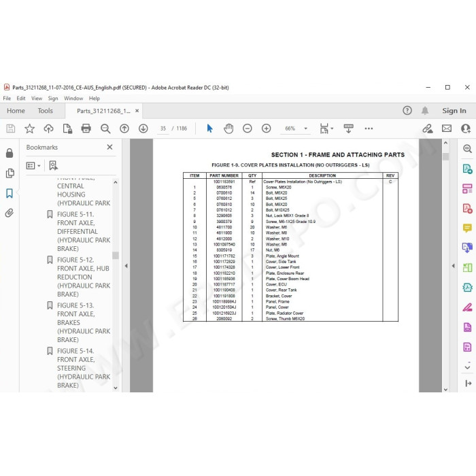Go to previous page arrow
The height and width of the screenshot is (476, 476).
124,129
